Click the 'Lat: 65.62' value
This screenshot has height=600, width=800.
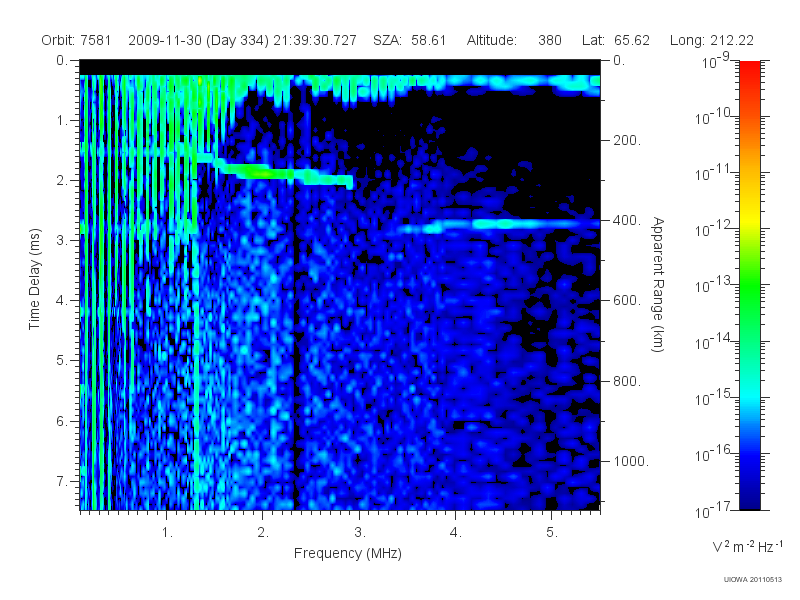[x=616, y=40]
